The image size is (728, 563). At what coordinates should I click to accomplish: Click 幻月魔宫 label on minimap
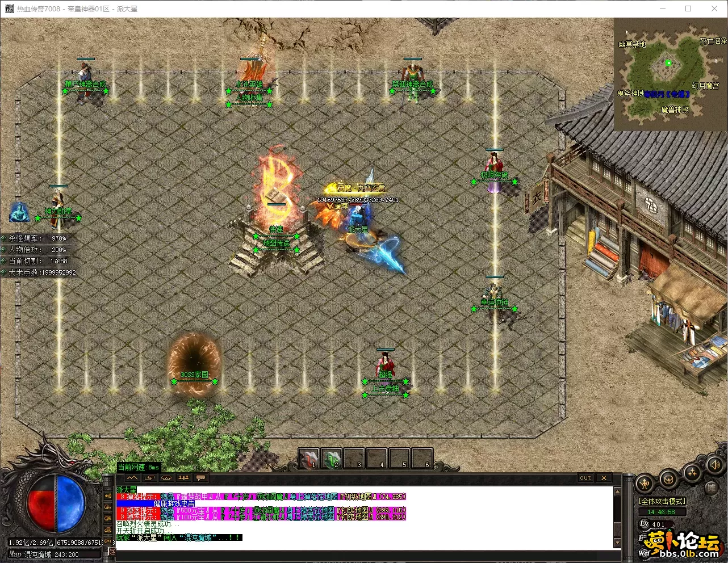coord(705,86)
